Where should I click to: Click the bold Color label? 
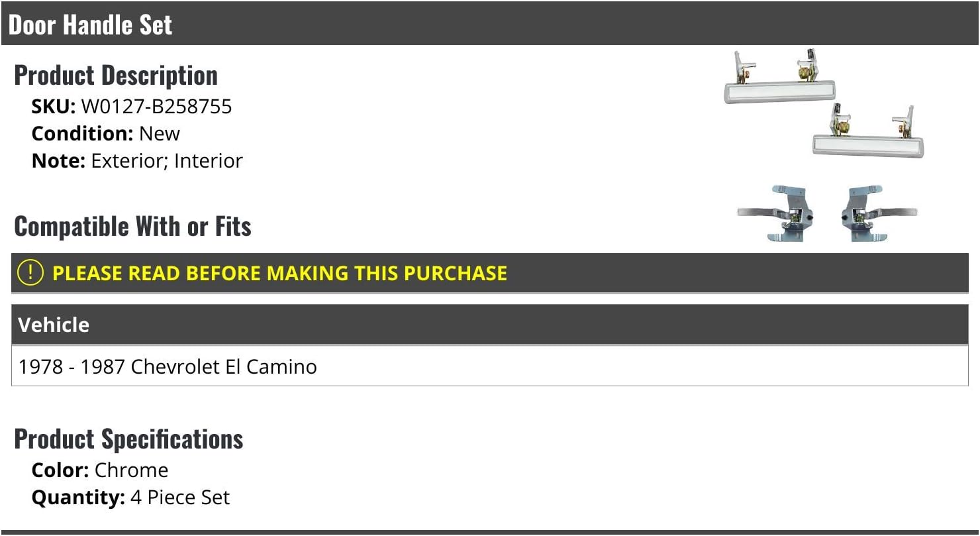click(x=60, y=470)
